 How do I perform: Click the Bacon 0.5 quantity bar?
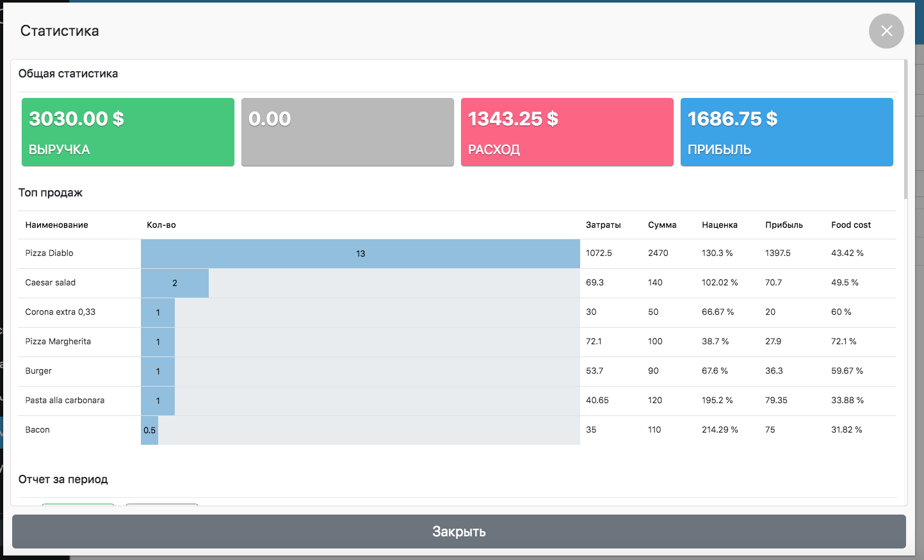click(149, 430)
